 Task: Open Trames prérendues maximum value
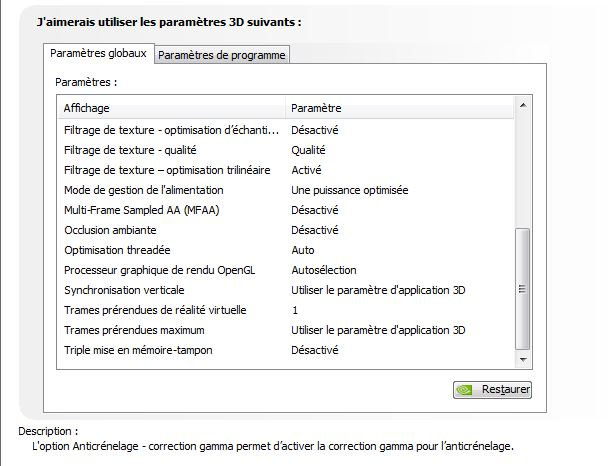[x=378, y=330]
